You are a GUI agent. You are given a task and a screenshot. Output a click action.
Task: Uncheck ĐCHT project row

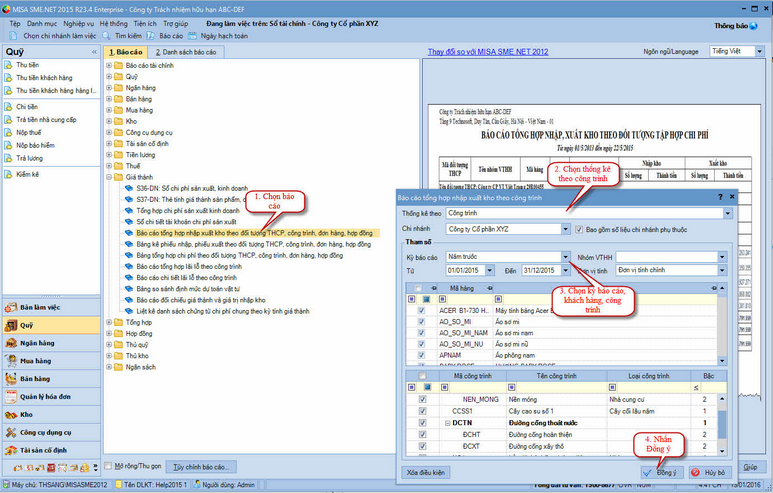pos(422,434)
